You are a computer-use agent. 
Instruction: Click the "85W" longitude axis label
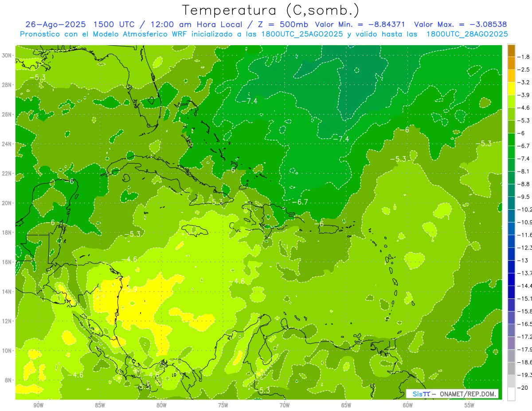pos(100,405)
